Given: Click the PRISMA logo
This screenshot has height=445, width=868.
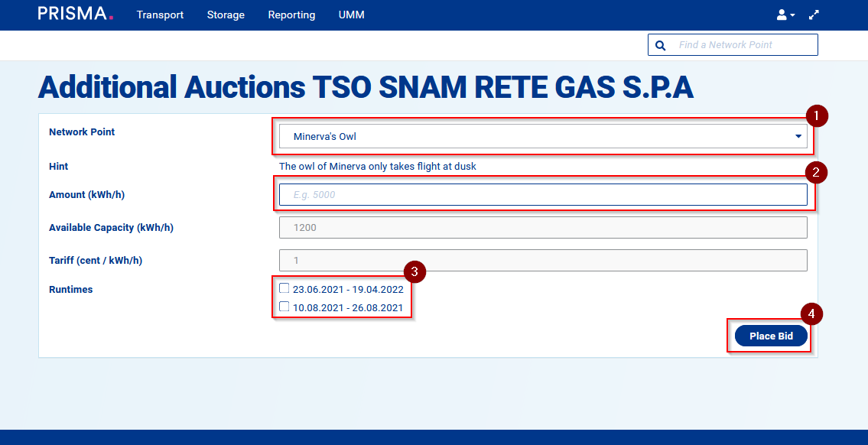Looking at the screenshot, I should tap(75, 14).
